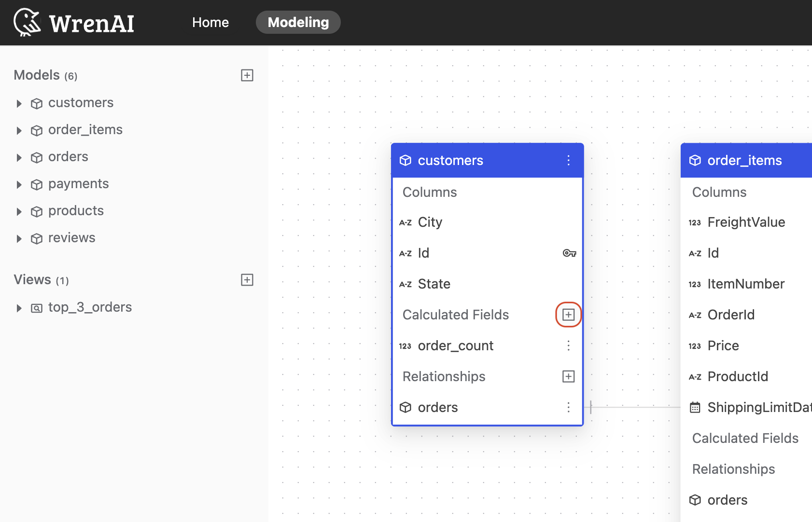This screenshot has width=812, height=522.
Task: Add a new view with the Views plus icon
Action: [247, 280]
